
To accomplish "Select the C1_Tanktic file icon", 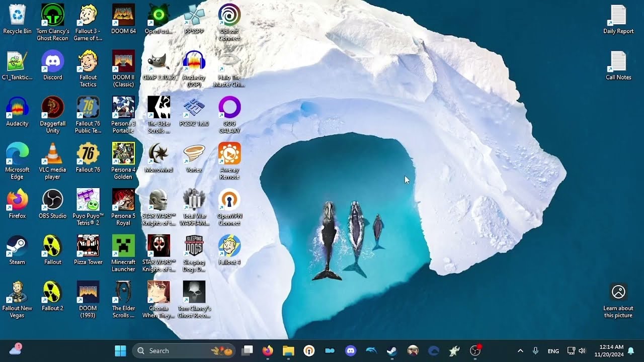I will pyautogui.click(x=17, y=66).
